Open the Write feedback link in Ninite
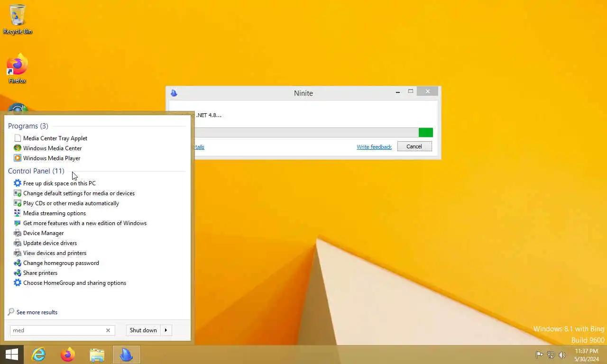The width and height of the screenshot is (607, 364). pos(374,147)
